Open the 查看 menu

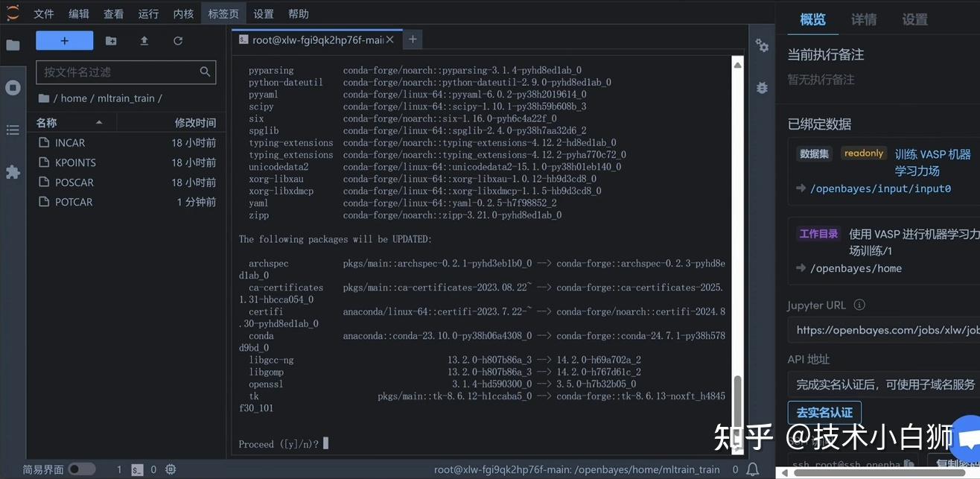tap(114, 13)
